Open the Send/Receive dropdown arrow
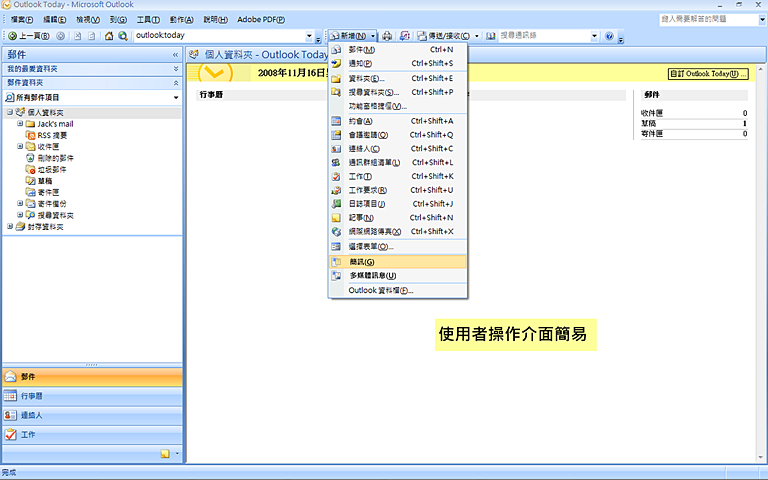 tap(477, 36)
